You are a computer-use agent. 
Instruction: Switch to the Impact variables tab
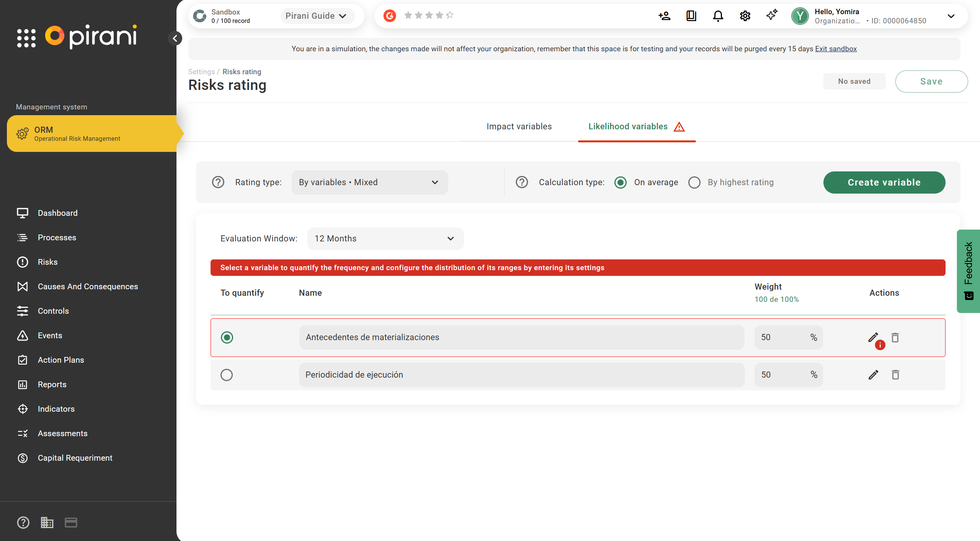pyautogui.click(x=519, y=127)
